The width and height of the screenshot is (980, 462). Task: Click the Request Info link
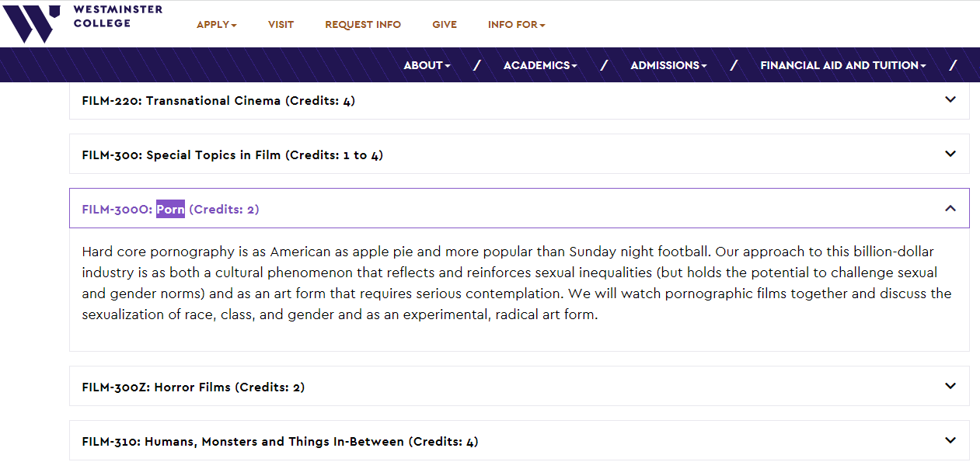363,25
